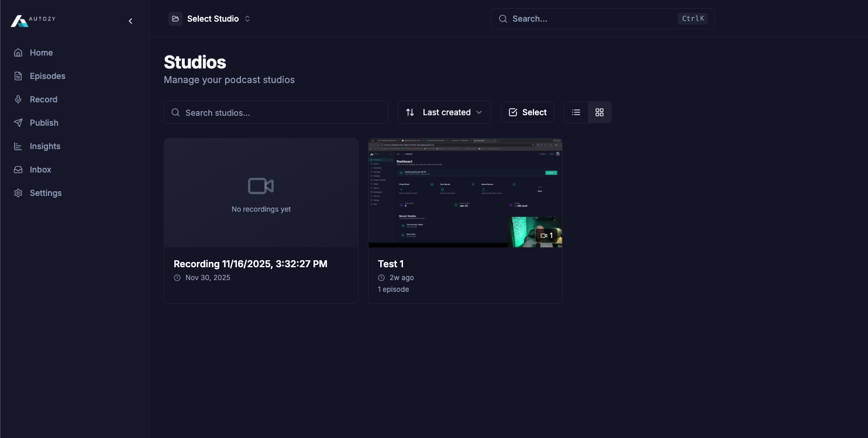Open the Record section from the sidebar

pyautogui.click(x=43, y=99)
